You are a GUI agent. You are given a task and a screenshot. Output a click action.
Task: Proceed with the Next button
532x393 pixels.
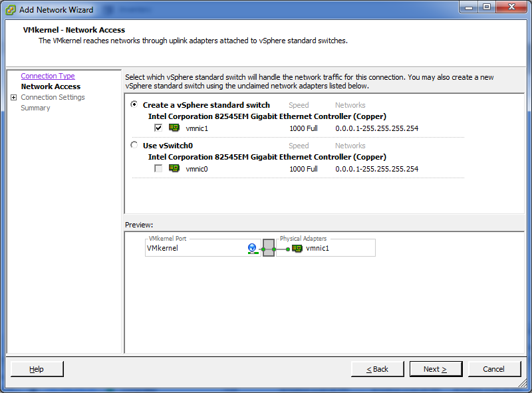click(x=436, y=369)
